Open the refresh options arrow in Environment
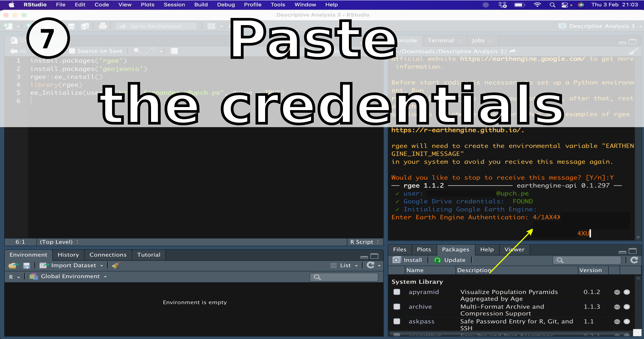This screenshot has width=644, height=339. point(379,266)
